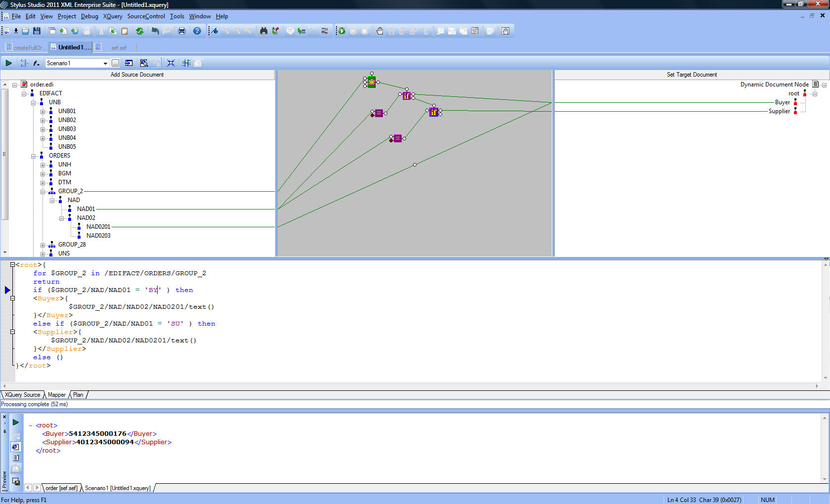Toggle the text view preview button
This screenshot has height=504, width=830.
[x=16, y=458]
